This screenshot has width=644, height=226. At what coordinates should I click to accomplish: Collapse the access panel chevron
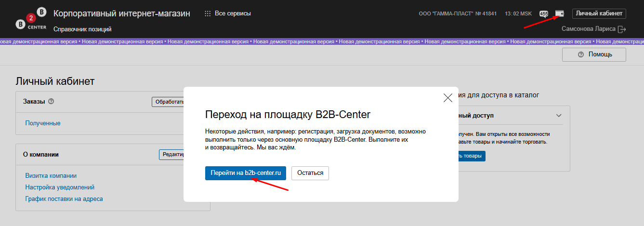(x=559, y=116)
